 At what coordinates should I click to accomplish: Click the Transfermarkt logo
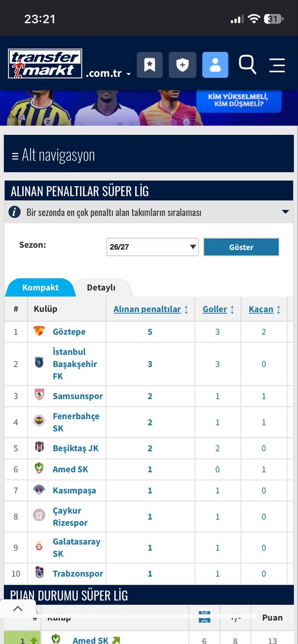pos(45,64)
